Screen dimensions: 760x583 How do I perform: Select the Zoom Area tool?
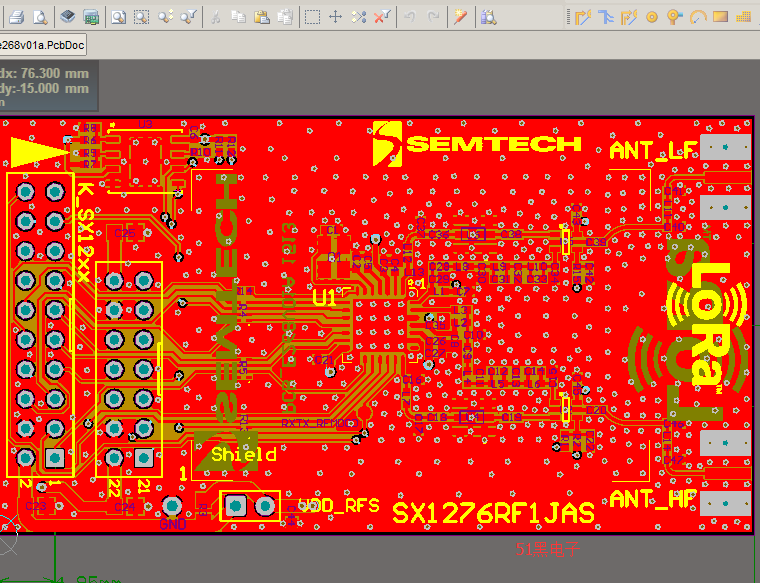142,17
